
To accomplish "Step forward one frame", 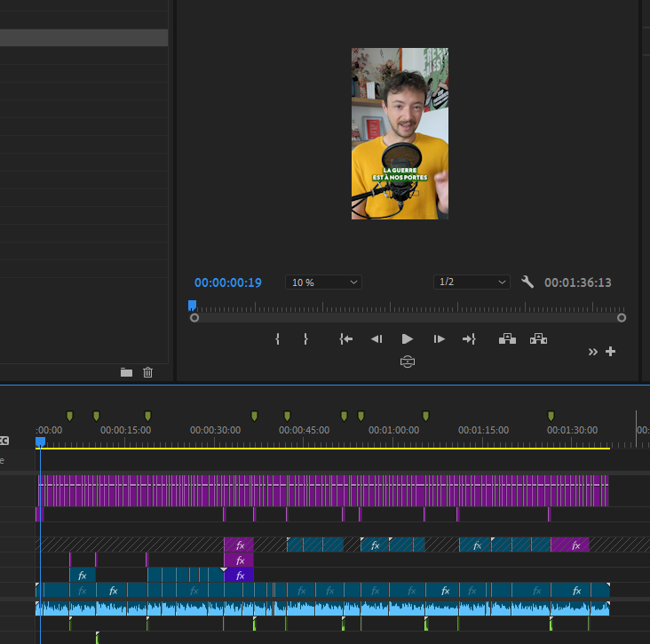I will click(439, 338).
